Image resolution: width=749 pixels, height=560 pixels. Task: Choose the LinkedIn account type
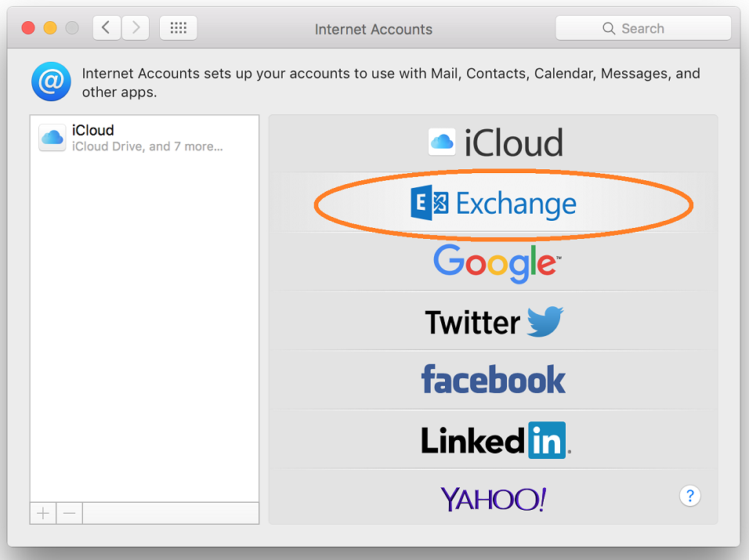pyautogui.click(x=493, y=439)
